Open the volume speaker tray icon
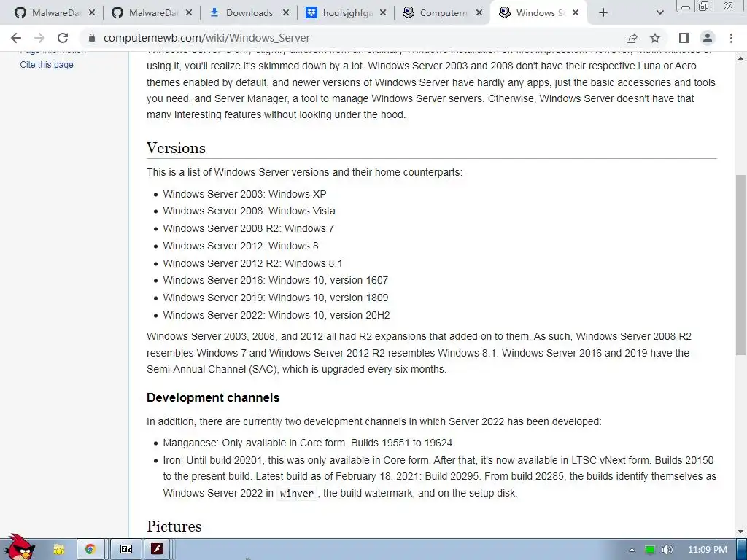The height and width of the screenshot is (560, 747). coord(667,550)
